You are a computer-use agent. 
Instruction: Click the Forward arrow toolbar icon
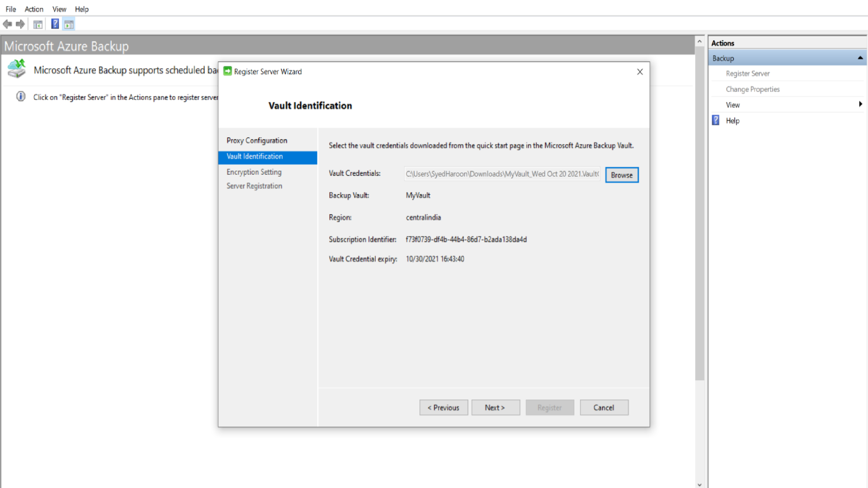(20, 24)
